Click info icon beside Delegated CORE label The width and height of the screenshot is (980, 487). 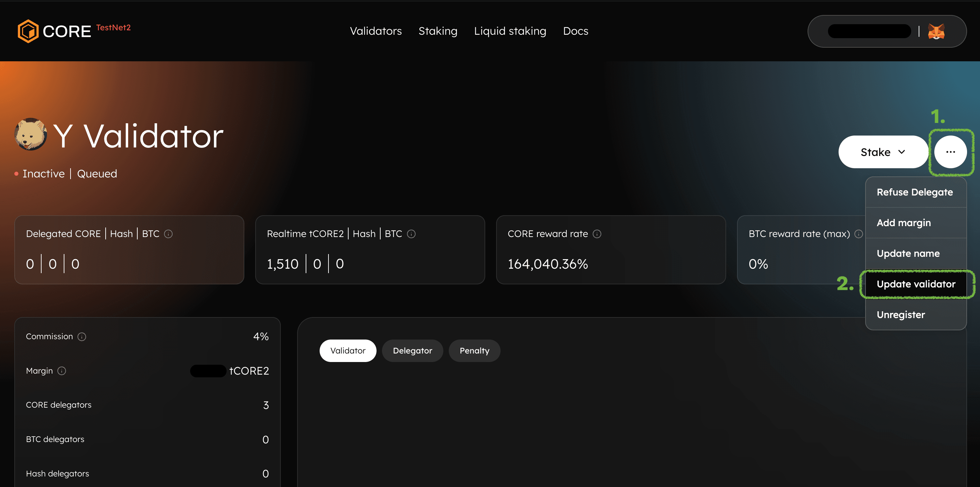click(168, 234)
